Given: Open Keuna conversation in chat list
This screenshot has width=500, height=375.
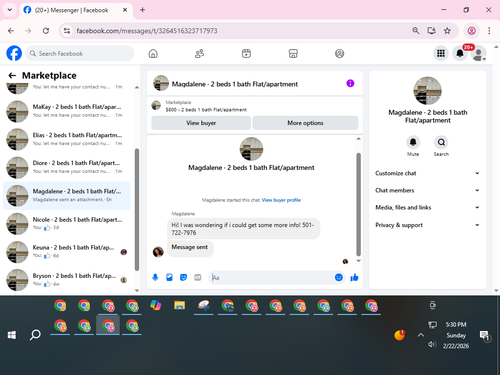Looking at the screenshot, I should tap(66, 252).
